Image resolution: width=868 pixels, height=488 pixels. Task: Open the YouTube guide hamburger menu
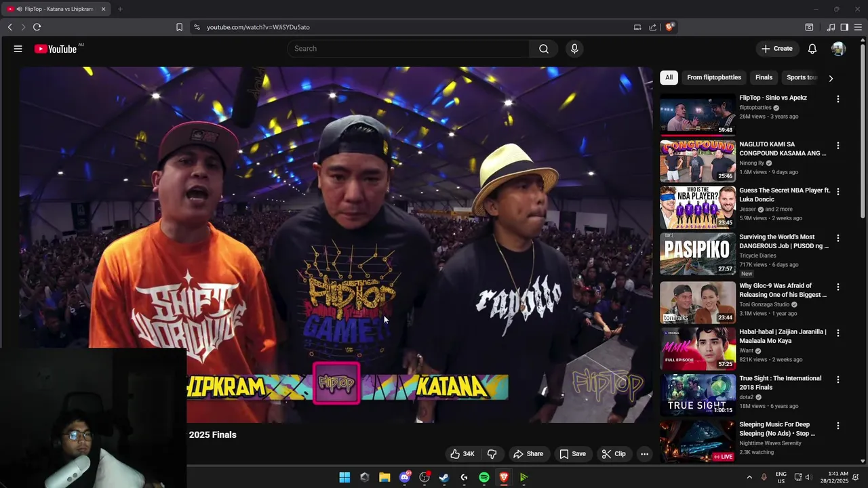pos(18,49)
